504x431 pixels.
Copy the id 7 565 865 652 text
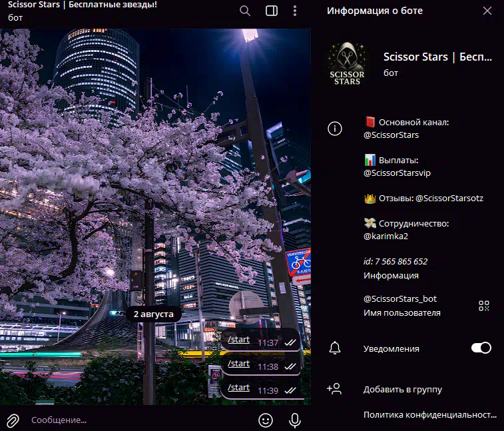click(395, 262)
